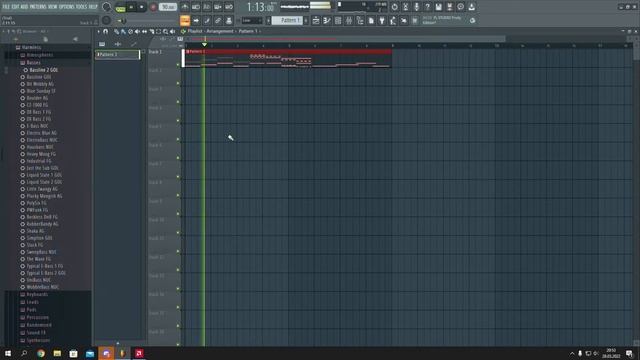Toggle Track 1 mute green light
The image size is (640, 360).
(x=178, y=64)
